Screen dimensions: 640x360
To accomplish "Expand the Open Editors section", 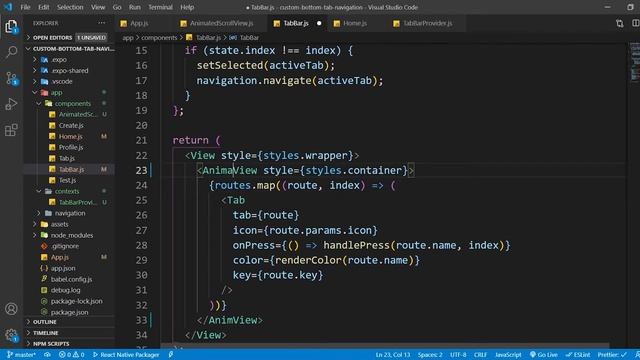I will pyautogui.click(x=69, y=38).
